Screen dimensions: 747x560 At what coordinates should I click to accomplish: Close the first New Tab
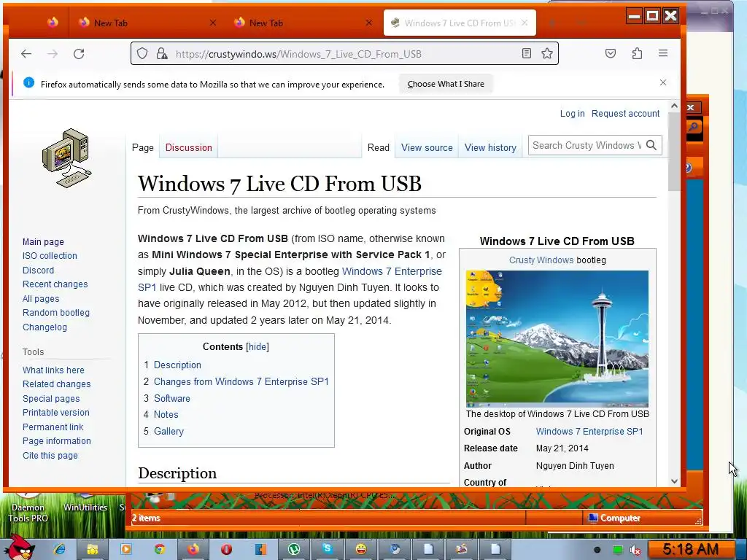click(x=213, y=23)
